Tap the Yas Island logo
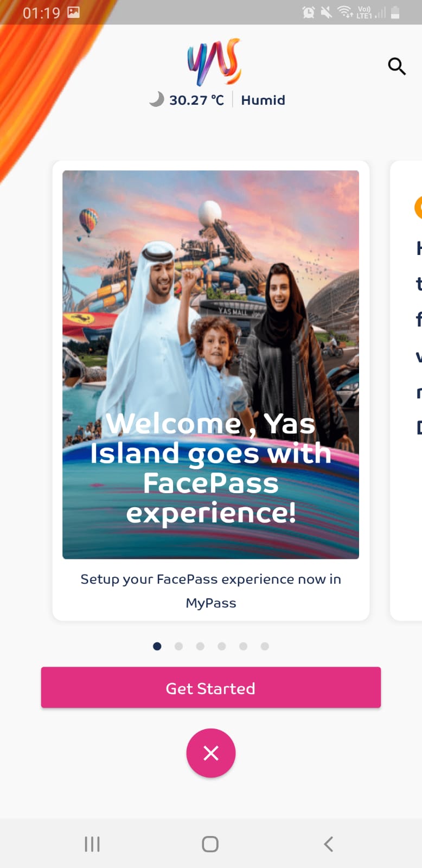This screenshot has height=868, width=422. point(214,62)
